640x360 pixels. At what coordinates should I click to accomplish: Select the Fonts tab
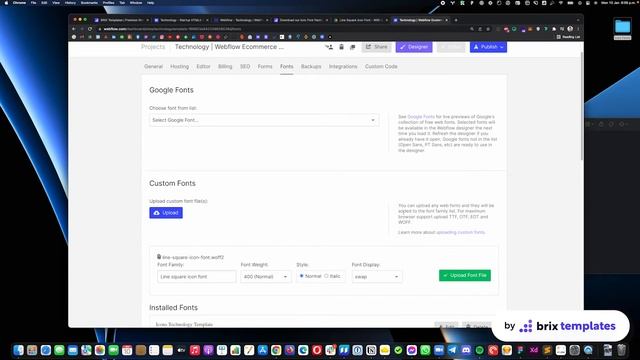click(287, 66)
